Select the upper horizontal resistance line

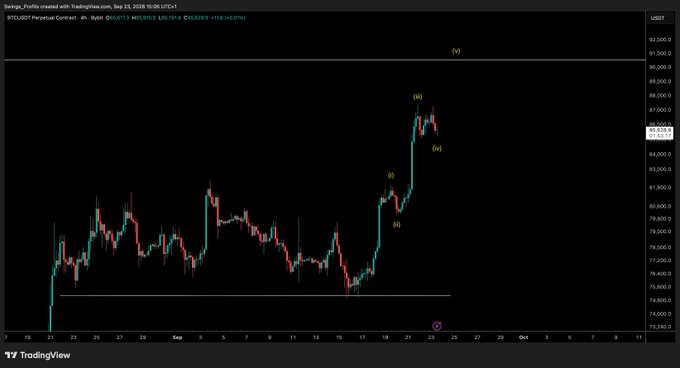click(x=325, y=60)
